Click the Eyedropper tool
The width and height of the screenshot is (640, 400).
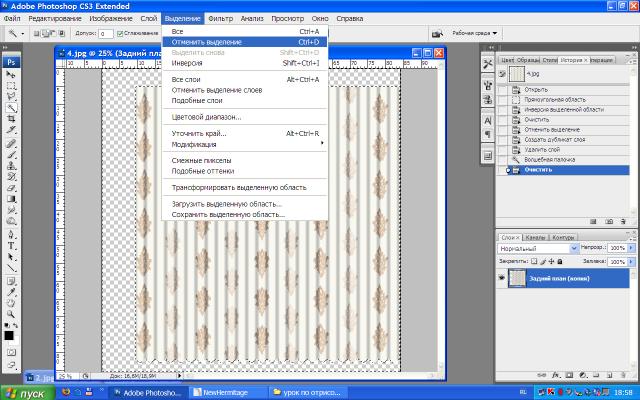click(x=11, y=290)
